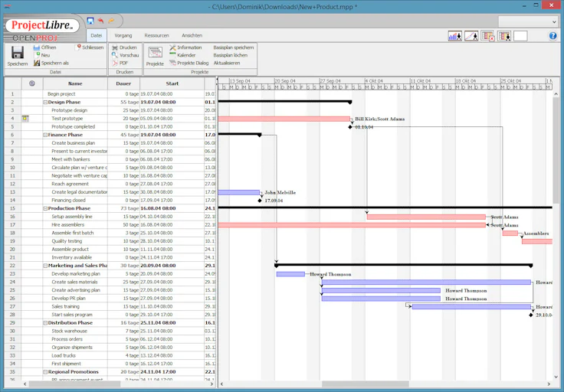Click the quick-access blue save icon
The width and height of the screenshot is (564, 392).
90,21
